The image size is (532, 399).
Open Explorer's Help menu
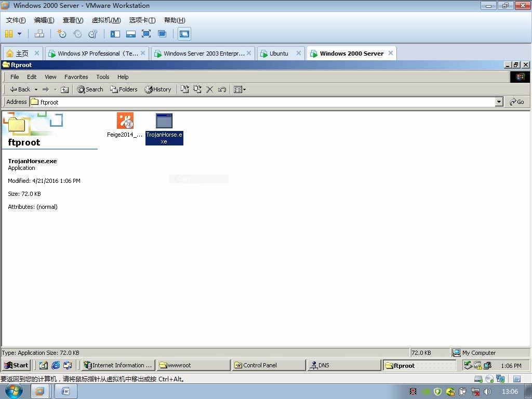[x=123, y=77]
